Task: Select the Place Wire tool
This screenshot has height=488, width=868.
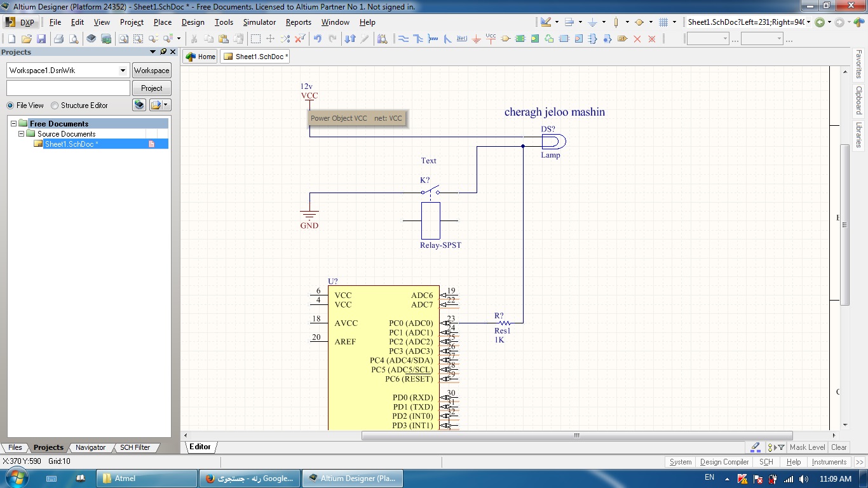Action: [403, 39]
